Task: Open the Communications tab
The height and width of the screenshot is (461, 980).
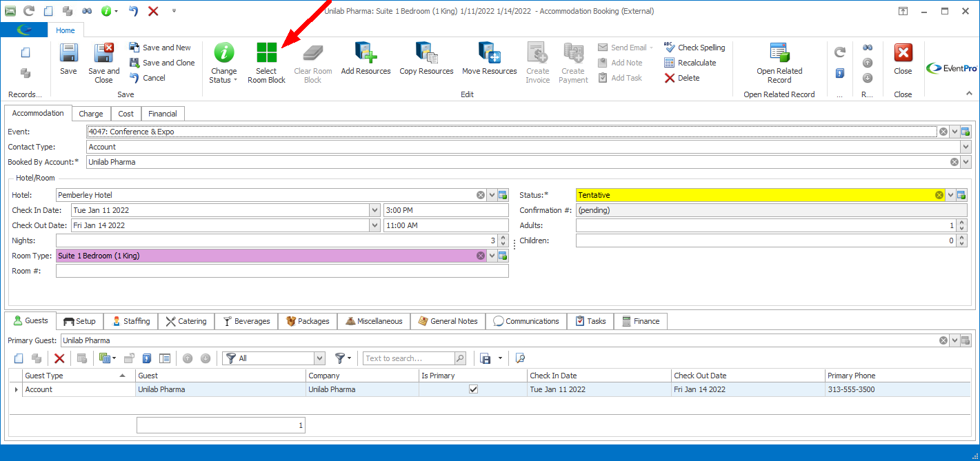Action: pos(526,321)
